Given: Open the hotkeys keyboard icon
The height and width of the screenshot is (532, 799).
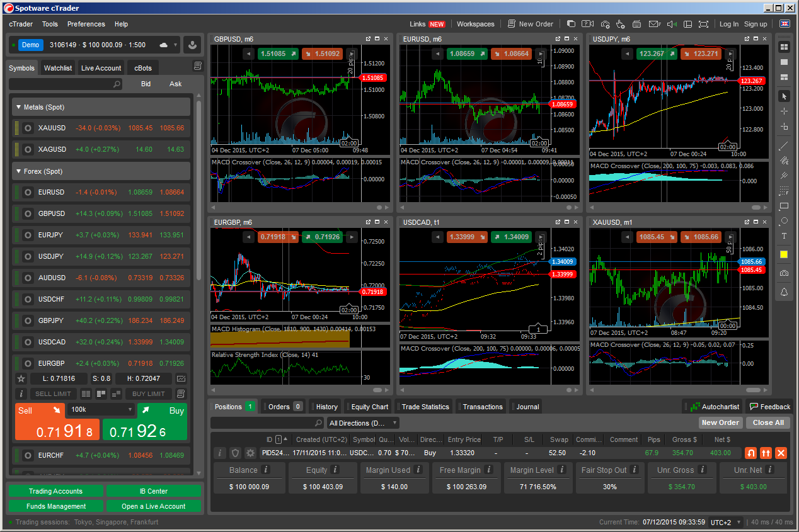Looking at the screenshot, I should (x=637, y=24).
